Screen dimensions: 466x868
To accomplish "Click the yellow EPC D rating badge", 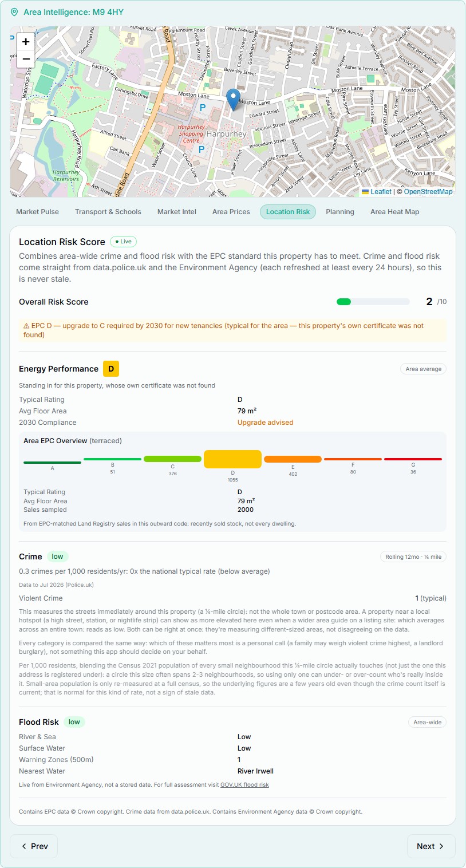I will pyautogui.click(x=111, y=369).
